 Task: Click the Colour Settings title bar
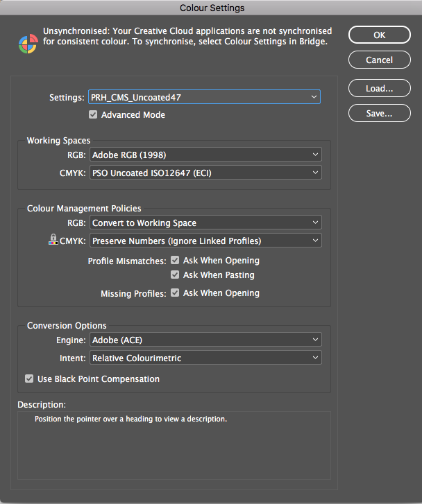point(211,8)
